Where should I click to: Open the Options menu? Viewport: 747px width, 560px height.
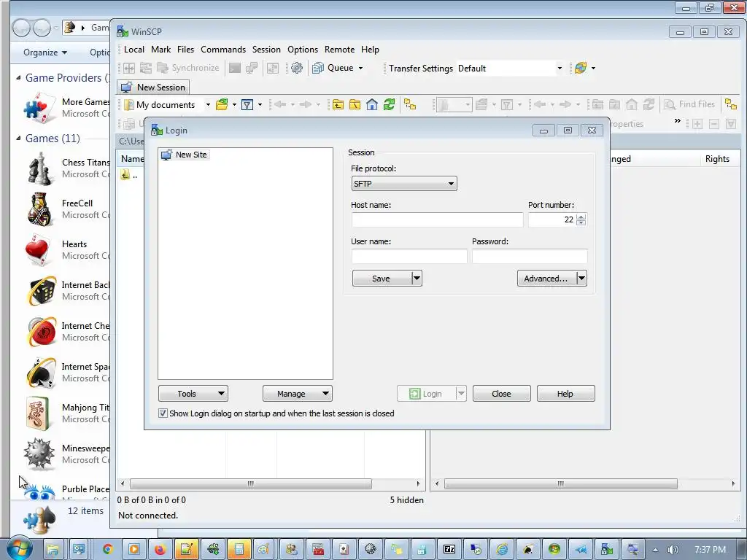pos(303,50)
